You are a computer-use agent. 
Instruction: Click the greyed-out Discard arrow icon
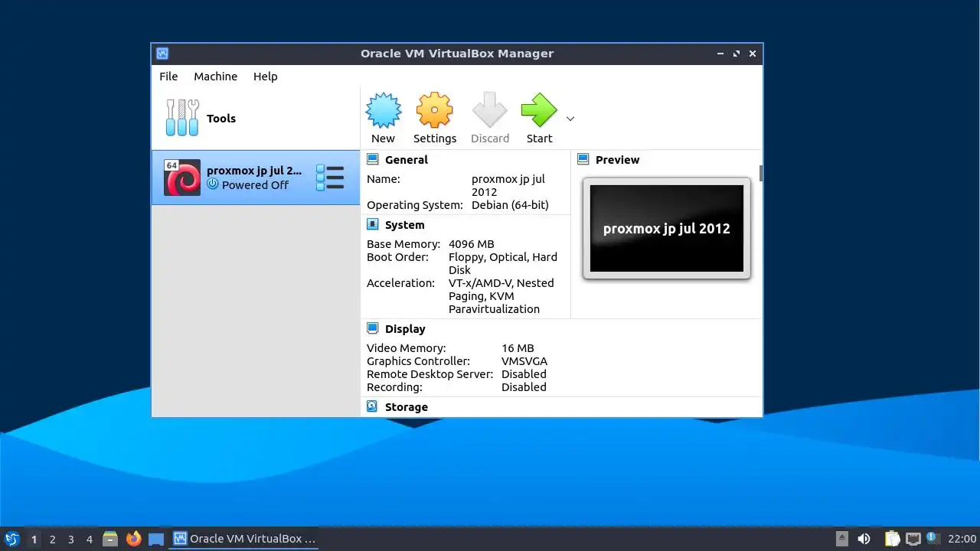pyautogui.click(x=489, y=110)
